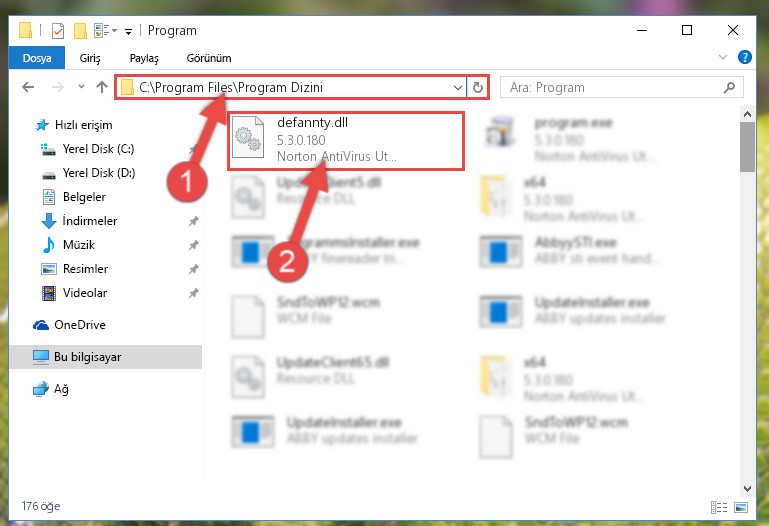769x526 pixels.
Task: Open the Paylaş ribbon tab
Action: click(144, 58)
